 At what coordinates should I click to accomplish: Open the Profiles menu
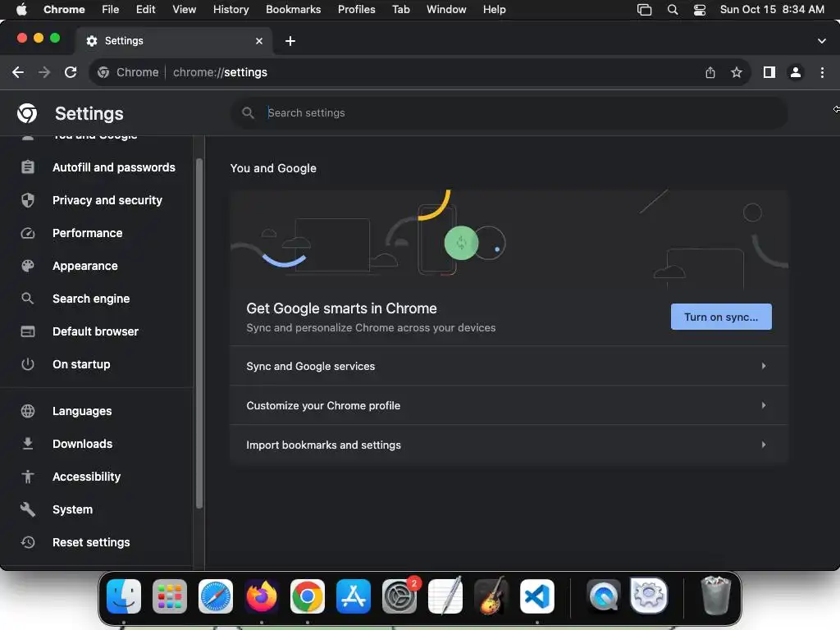tap(356, 9)
